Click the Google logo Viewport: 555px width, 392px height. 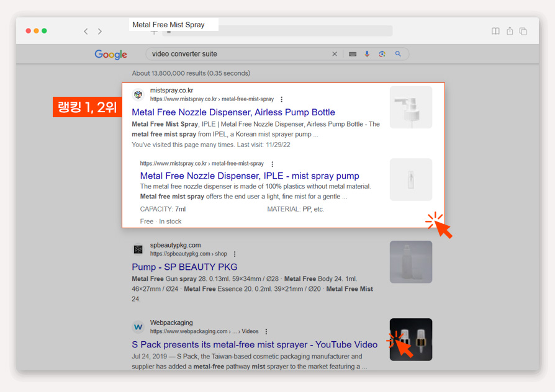coord(111,55)
